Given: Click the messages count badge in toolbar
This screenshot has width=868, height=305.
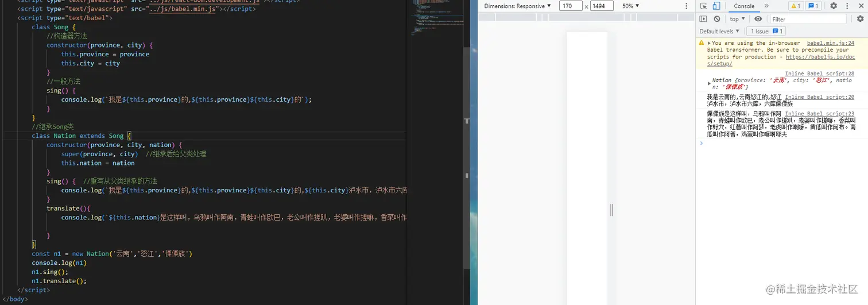Looking at the screenshot, I should (813, 6).
